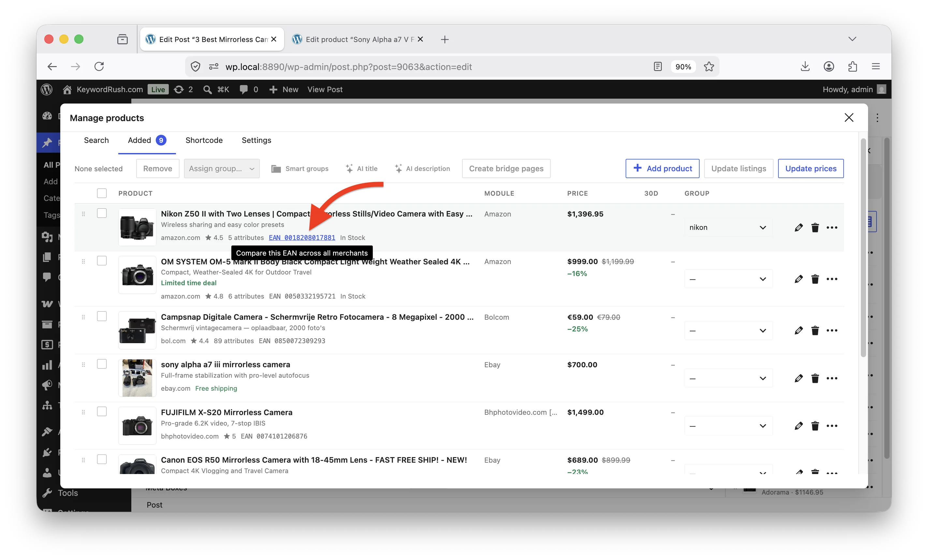Select the Campsnap Digitale Camera checkbox
The width and height of the screenshot is (928, 560).
coord(102,316)
